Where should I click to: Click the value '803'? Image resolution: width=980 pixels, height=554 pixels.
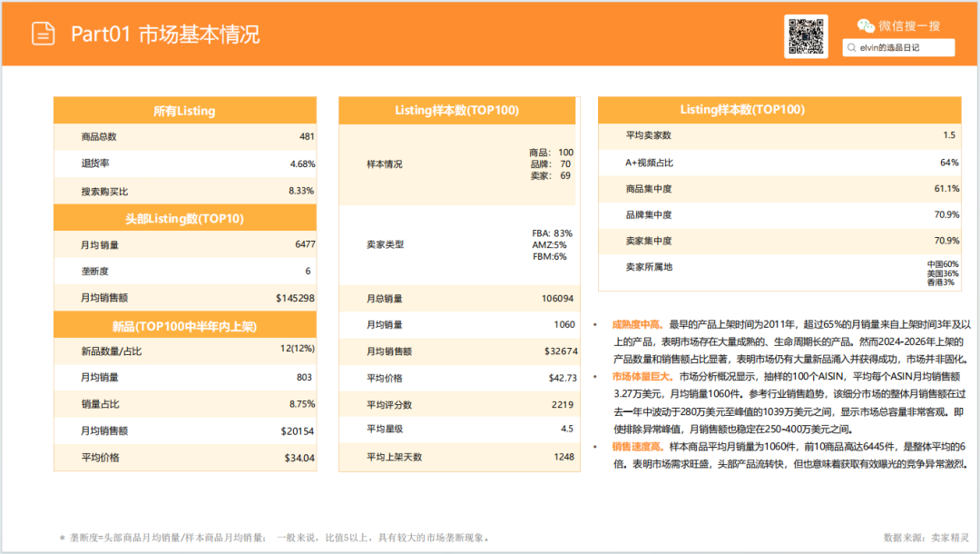[304, 377]
